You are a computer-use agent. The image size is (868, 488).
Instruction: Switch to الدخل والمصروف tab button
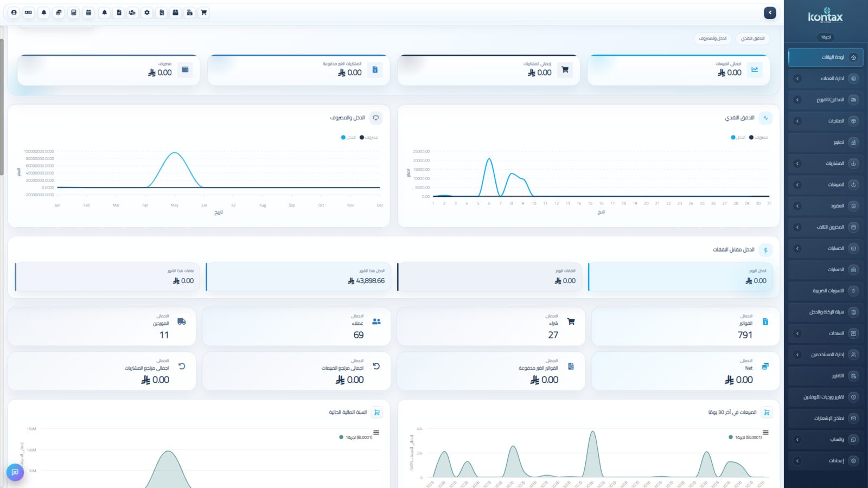712,38
